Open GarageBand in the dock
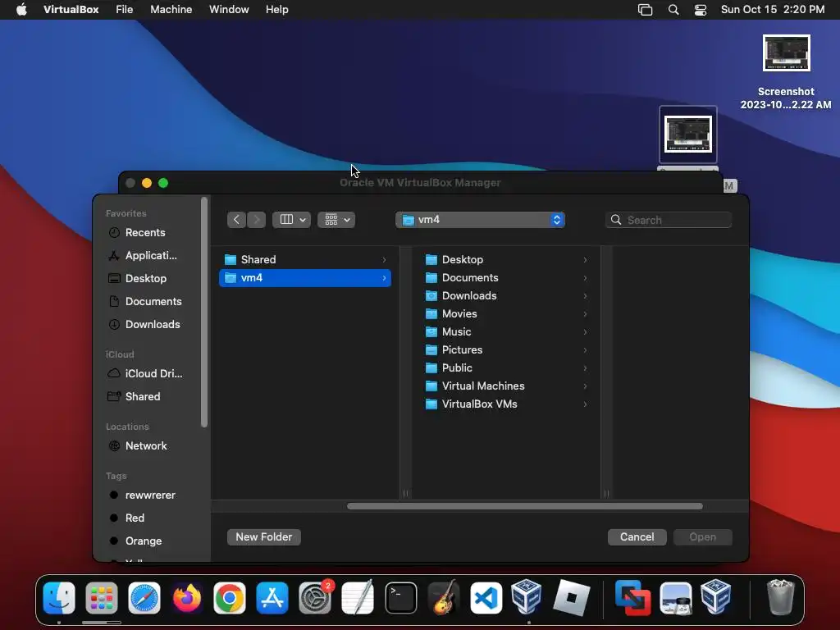The image size is (840, 630). point(444,598)
